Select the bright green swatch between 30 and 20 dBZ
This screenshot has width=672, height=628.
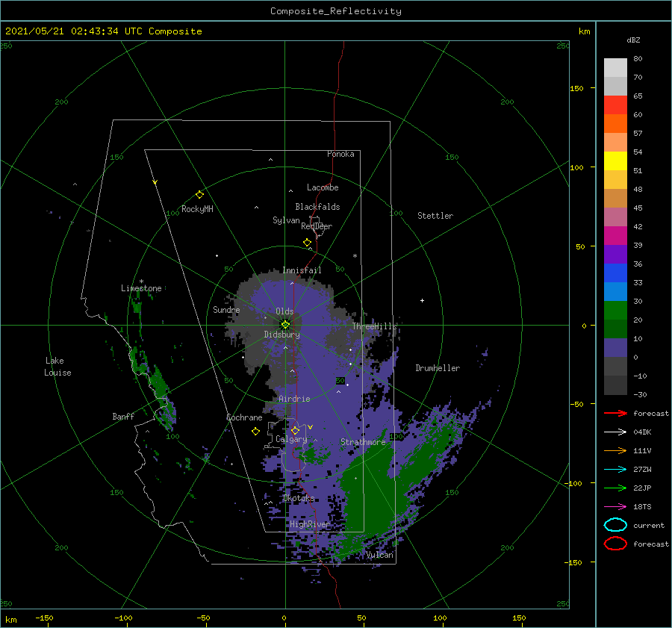(615, 311)
